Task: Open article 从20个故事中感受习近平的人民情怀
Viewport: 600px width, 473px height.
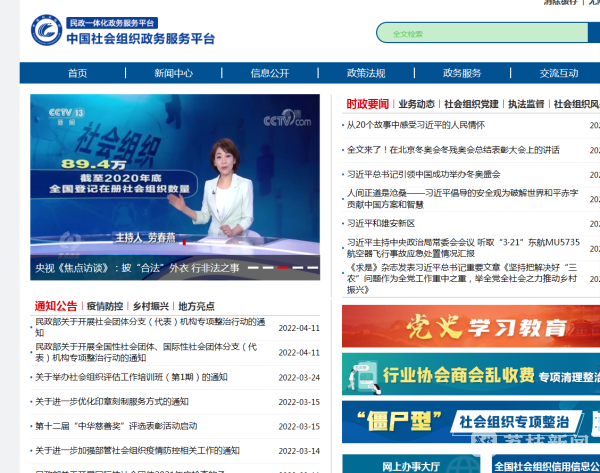Action: (x=416, y=125)
